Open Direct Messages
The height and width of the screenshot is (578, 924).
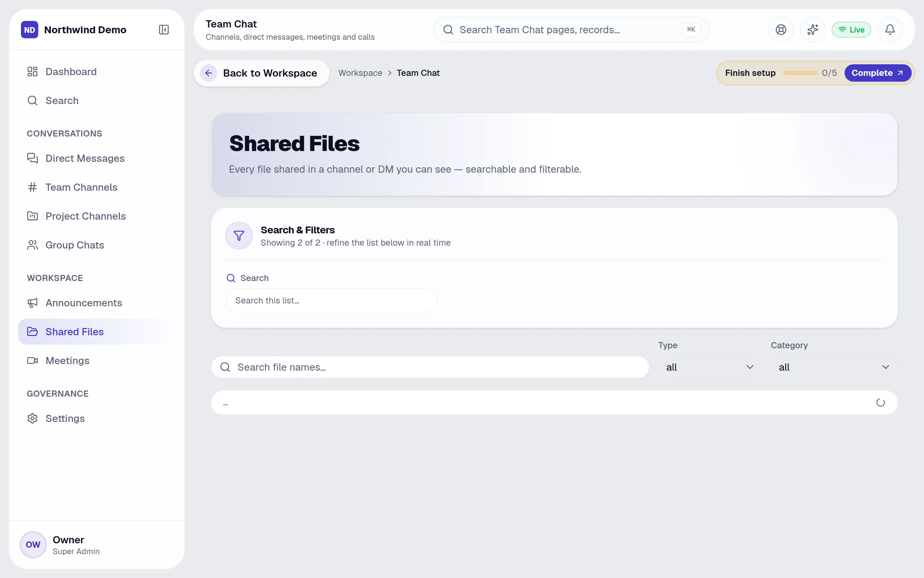pyautogui.click(x=97, y=158)
